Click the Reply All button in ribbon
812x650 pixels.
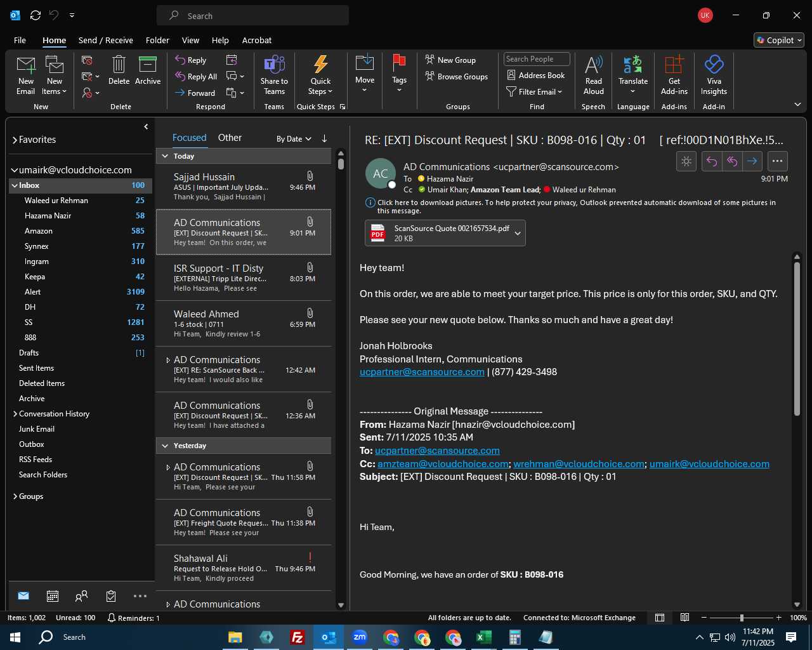(196, 76)
